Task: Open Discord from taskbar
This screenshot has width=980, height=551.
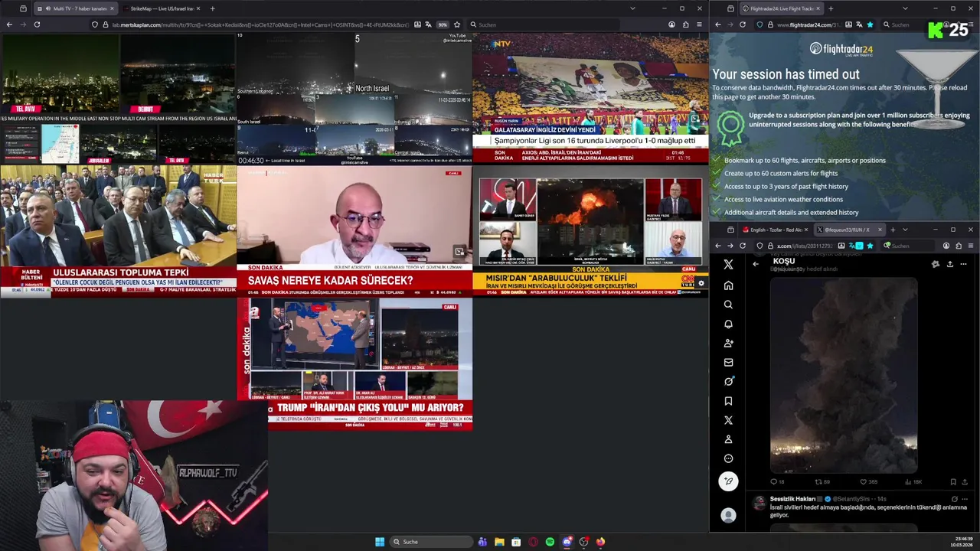Action: [567, 542]
